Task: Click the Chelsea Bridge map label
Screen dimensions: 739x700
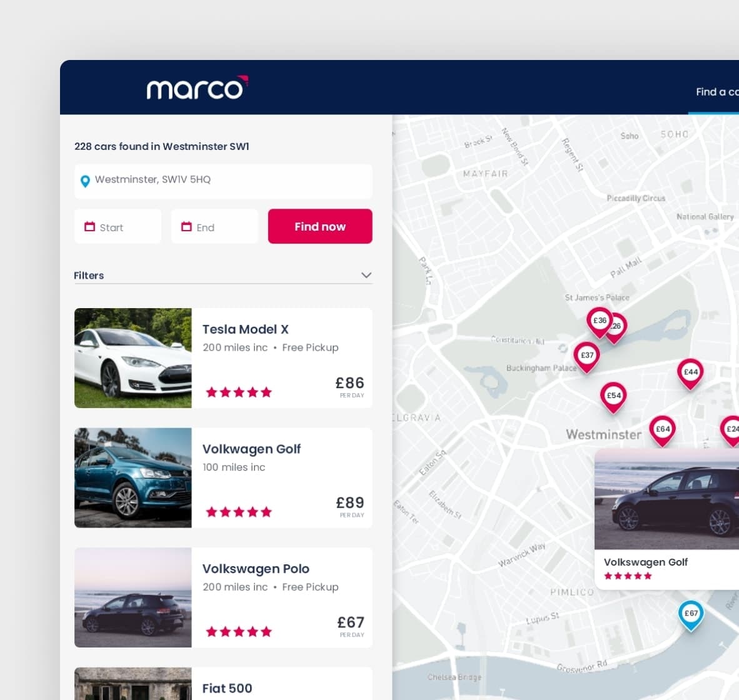Action: pyautogui.click(x=455, y=677)
